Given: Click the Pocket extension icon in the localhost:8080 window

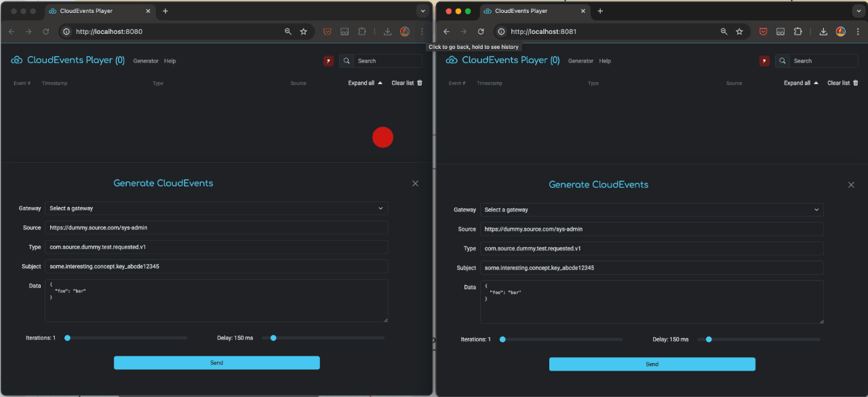Looking at the screenshot, I should [327, 32].
